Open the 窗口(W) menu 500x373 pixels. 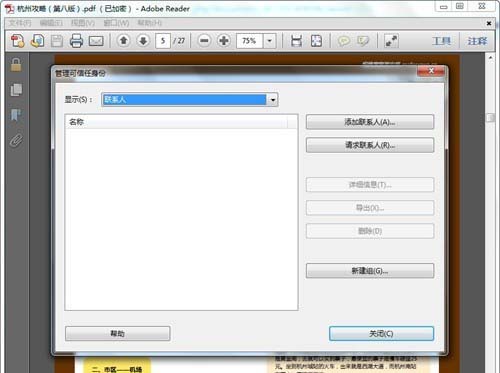(116, 23)
